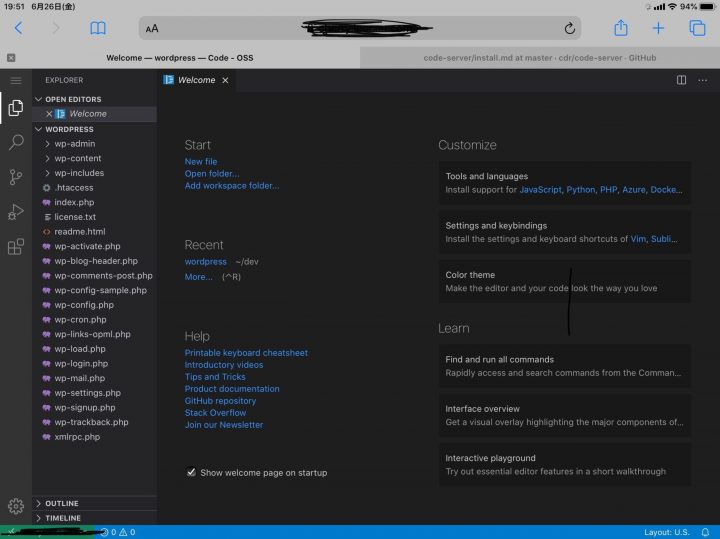
Task: Switch to the code-server GitHub Safari tab
Action: coord(540,58)
